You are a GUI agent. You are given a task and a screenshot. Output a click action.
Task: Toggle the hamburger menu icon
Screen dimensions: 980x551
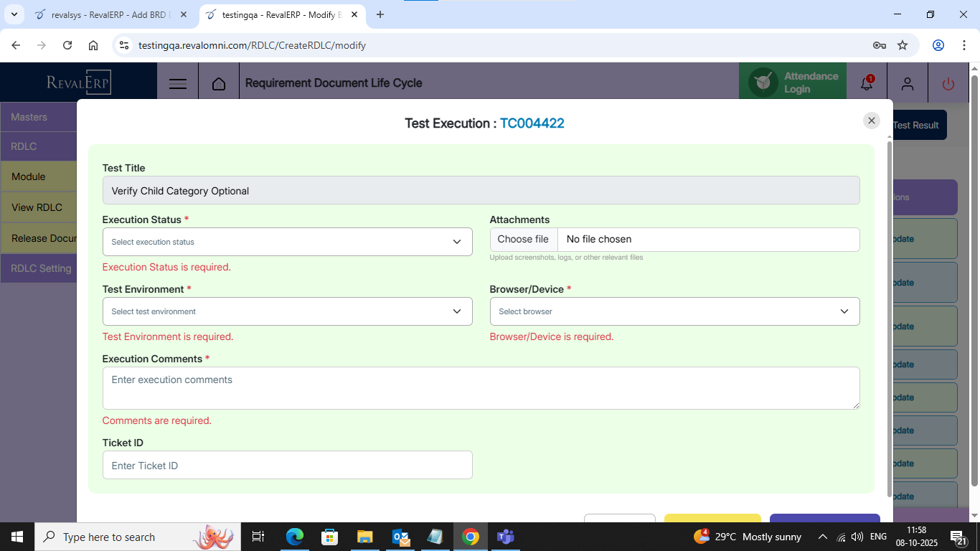(178, 83)
